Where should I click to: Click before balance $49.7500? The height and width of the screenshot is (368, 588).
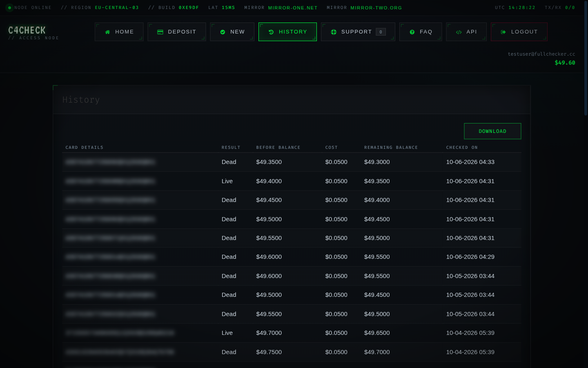tap(269, 352)
